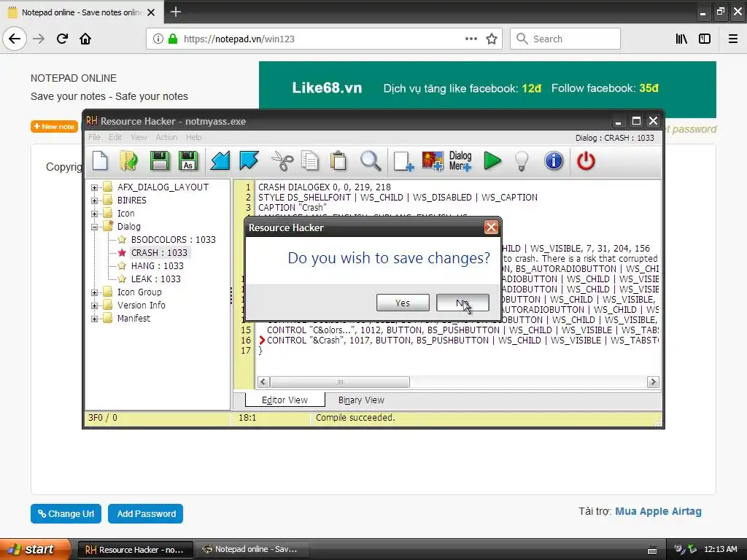
Task: Click the browser Home icon
Action: pos(85,39)
